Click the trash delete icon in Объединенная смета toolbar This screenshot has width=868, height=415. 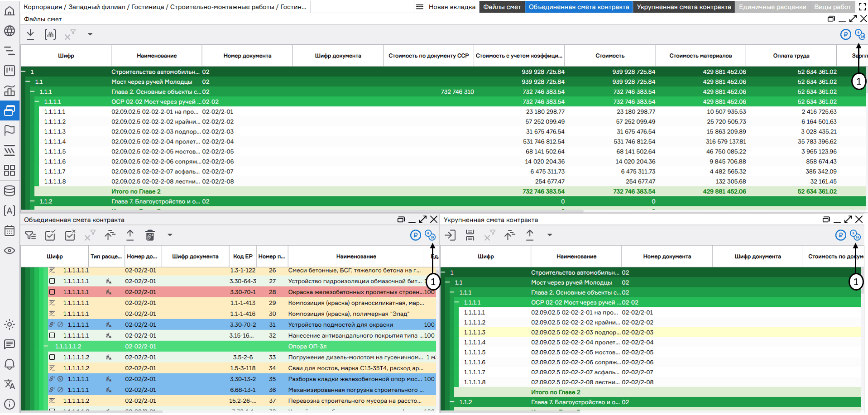(x=150, y=235)
